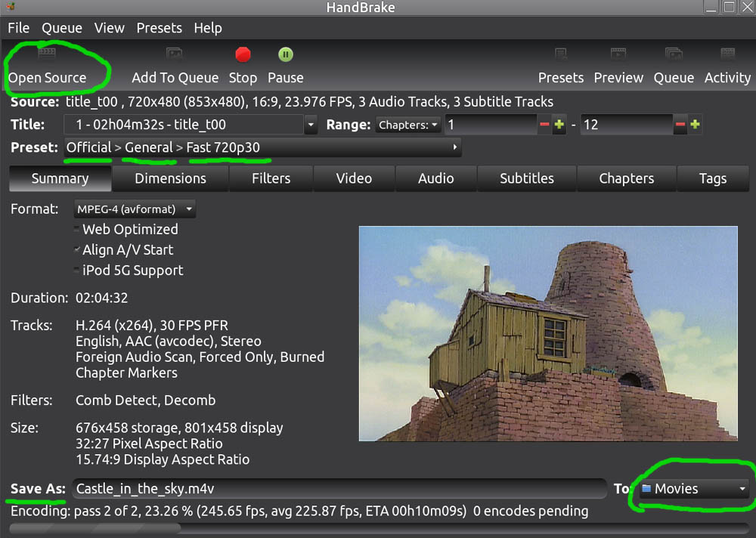Image resolution: width=756 pixels, height=538 pixels.
Task: Stop the encode with the red icon
Action: tap(243, 54)
